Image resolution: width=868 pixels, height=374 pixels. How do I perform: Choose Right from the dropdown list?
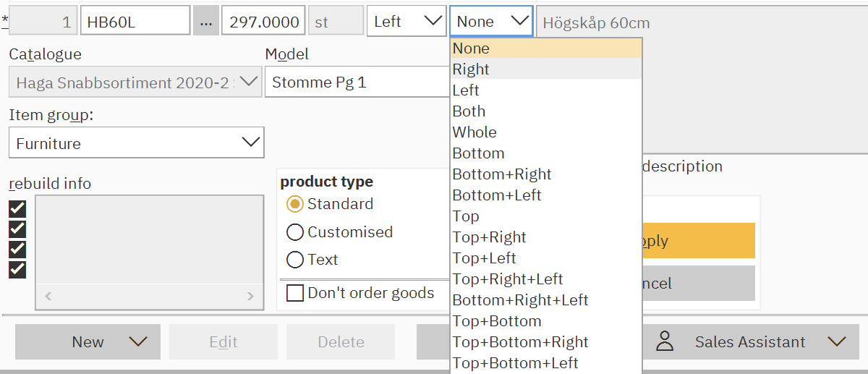(472, 69)
